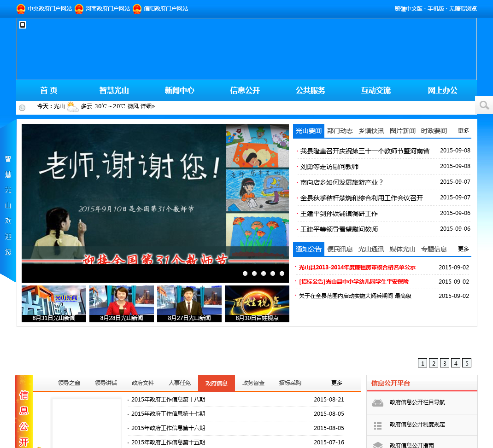Select 领导之窗 tab
The height and width of the screenshot is (448, 493).
coord(69,383)
